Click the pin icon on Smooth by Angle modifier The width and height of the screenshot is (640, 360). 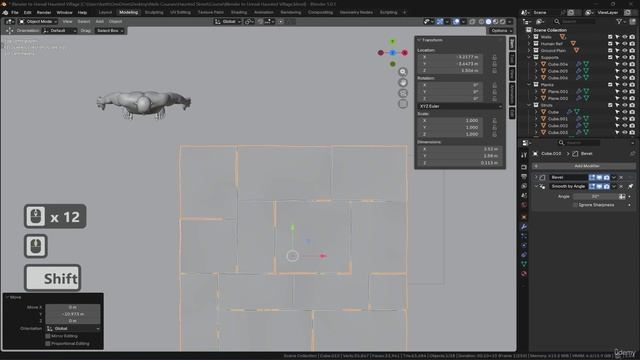pos(631,187)
